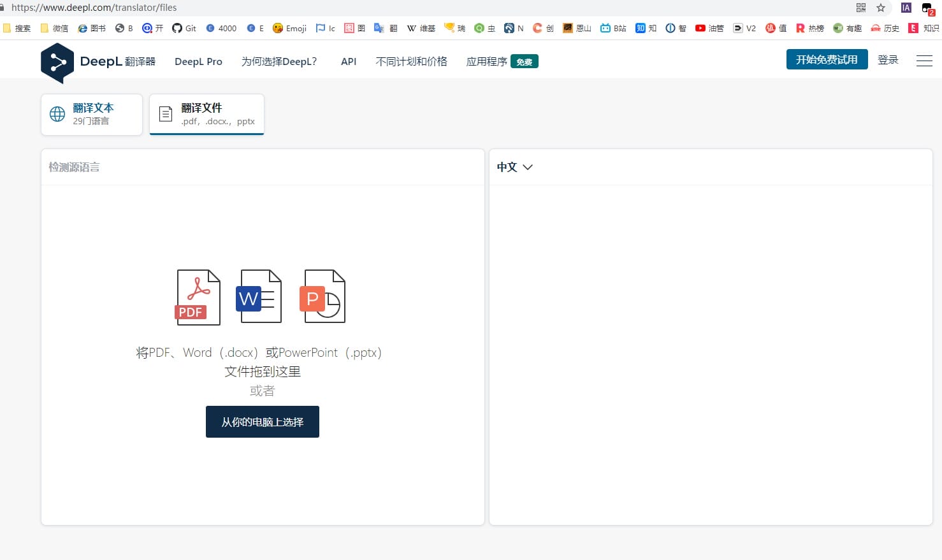Open the 检测源语言 source language selector

74,167
